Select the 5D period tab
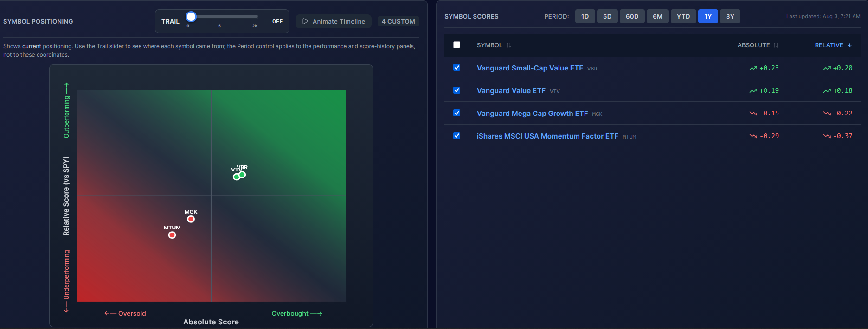 (x=607, y=16)
